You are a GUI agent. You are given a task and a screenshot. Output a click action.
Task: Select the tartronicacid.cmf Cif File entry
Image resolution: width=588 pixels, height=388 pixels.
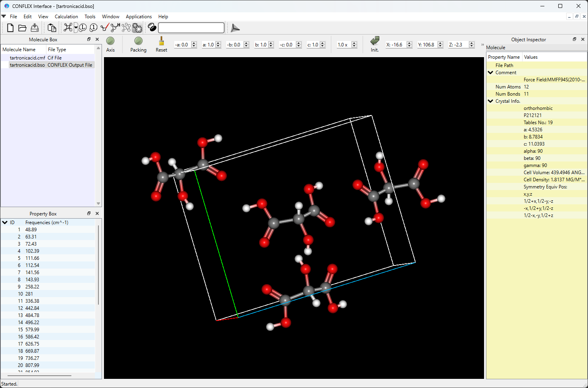point(27,58)
